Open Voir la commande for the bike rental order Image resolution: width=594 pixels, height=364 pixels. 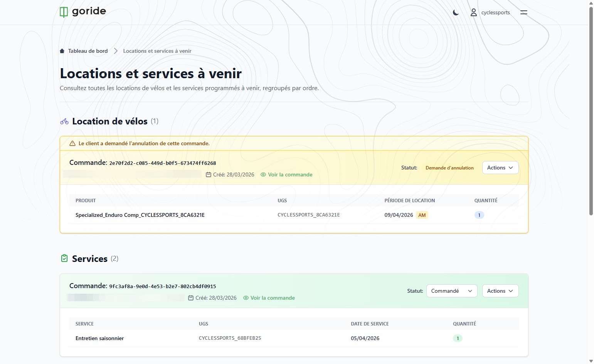pyautogui.click(x=290, y=174)
